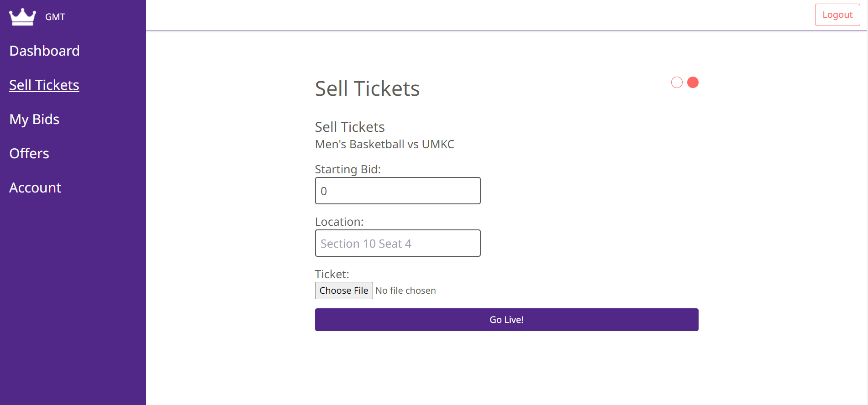The height and width of the screenshot is (405, 868).
Task: Select Sell Tickets in the sidebar
Action: click(x=44, y=85)
